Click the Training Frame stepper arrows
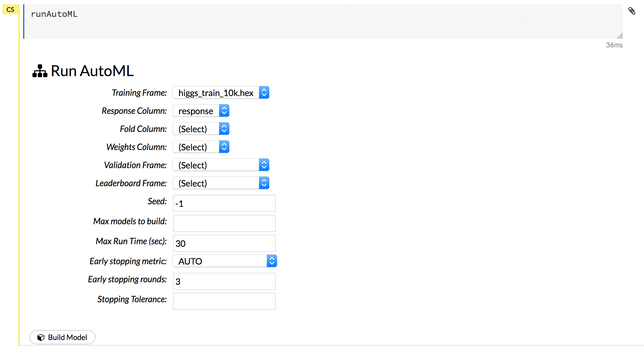 point(264,92)
